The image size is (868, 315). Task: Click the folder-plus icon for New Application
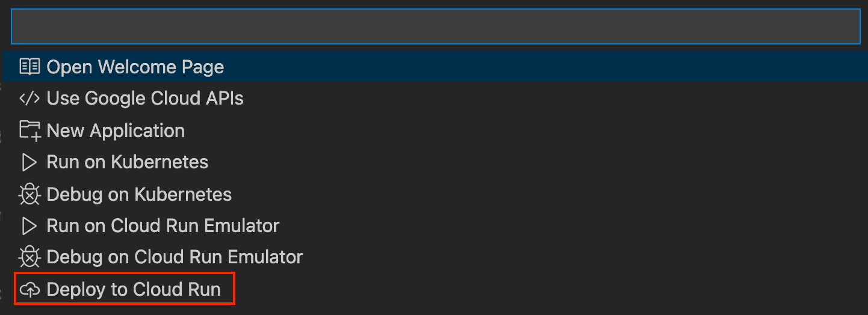pos(29,130)
